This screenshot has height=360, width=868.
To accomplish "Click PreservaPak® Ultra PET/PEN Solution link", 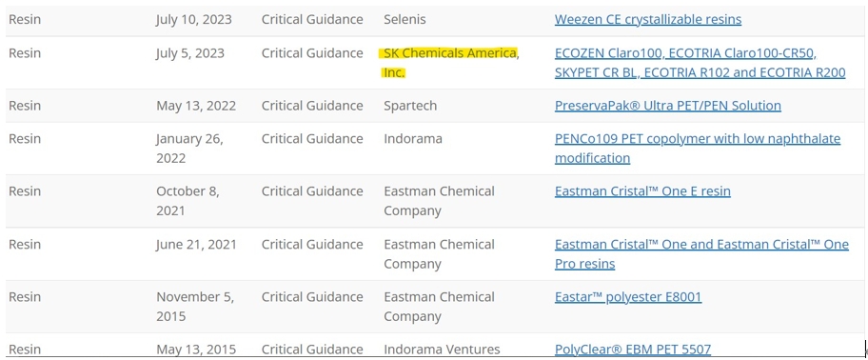I will (667, 106).
